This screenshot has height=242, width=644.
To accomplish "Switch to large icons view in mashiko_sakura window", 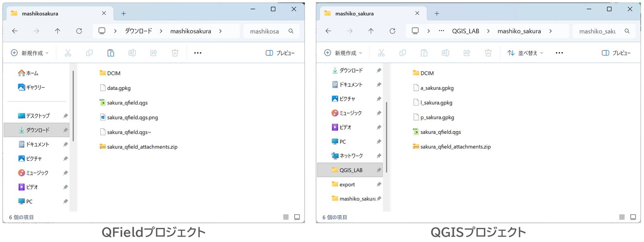I will (x=633, y=217).
